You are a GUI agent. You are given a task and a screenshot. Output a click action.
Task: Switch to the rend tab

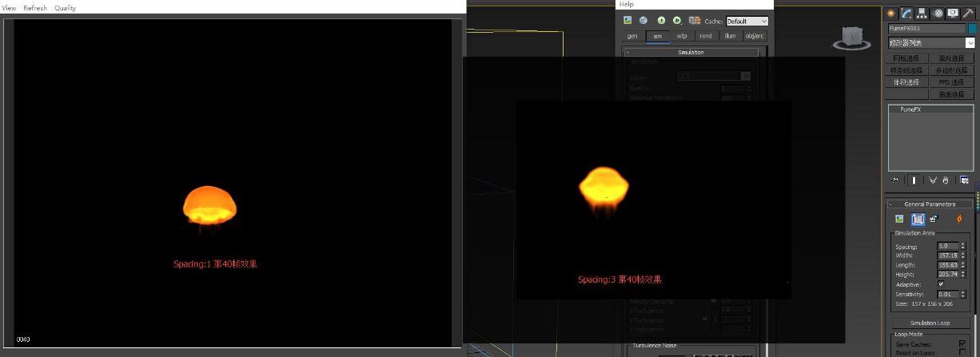click(x=706, y=36)
